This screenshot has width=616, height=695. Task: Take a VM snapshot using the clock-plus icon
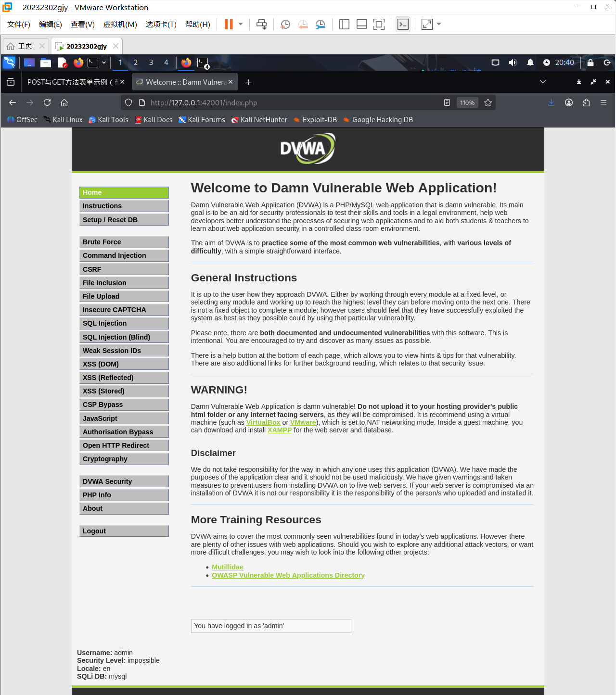[x=285, y=25]
